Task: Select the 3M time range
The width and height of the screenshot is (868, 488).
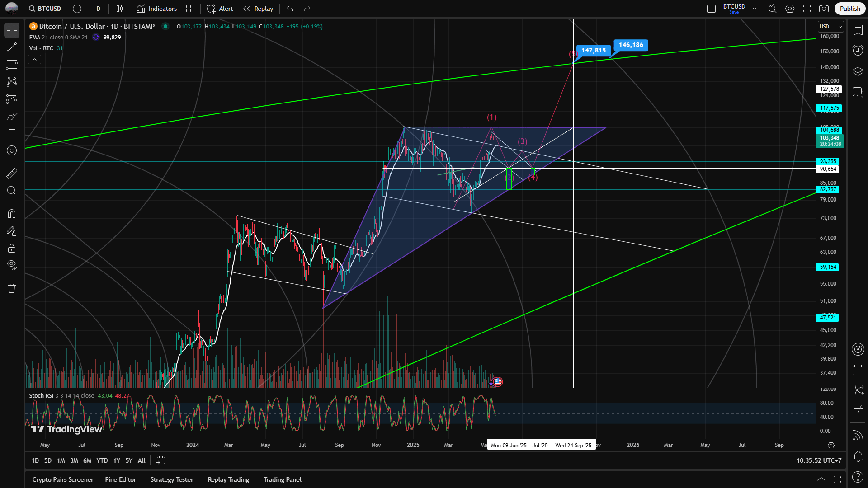Action: [x=74, y=460]
